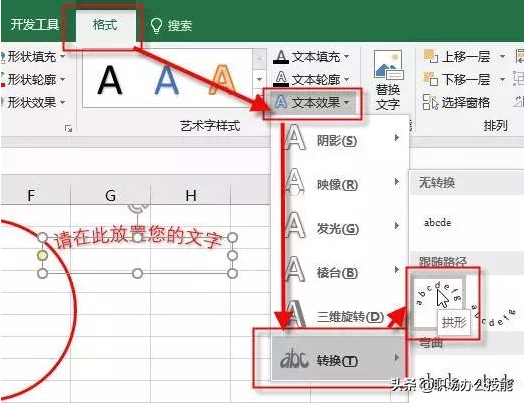The image size is (524, 403).
Task: Open the 文本填充 dropdown arrow
Action: tap(346, 57)
